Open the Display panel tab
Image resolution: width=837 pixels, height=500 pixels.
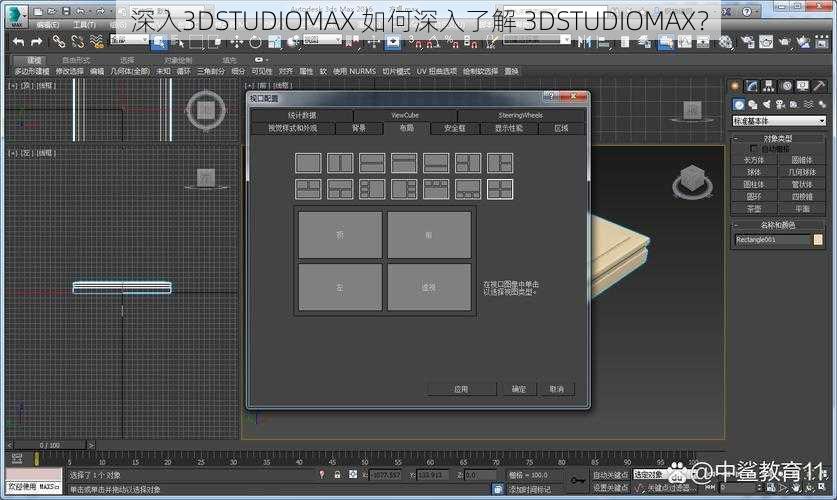click(802, 86)
